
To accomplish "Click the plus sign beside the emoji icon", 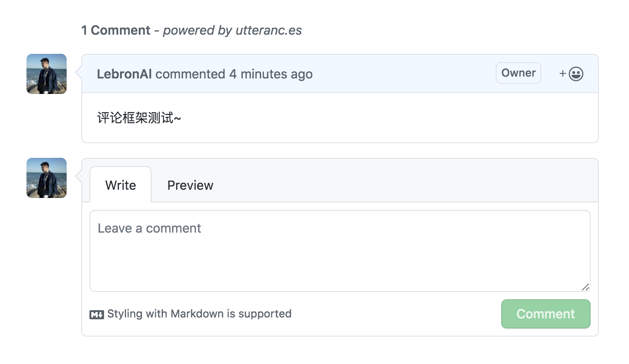I will point(562,73).
